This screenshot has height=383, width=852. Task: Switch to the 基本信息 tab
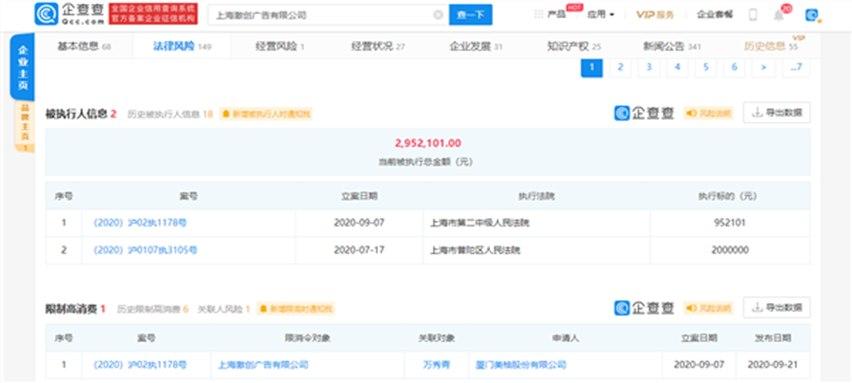84,47
